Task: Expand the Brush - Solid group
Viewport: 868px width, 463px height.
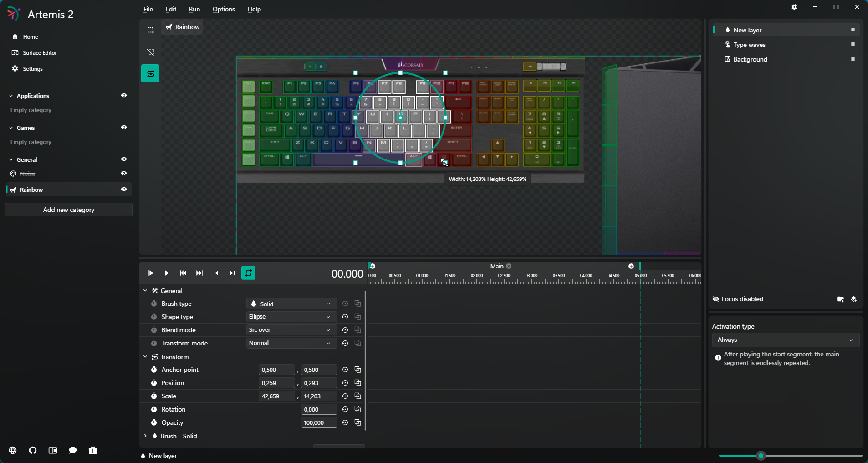Action: click(x=145, y=436)
